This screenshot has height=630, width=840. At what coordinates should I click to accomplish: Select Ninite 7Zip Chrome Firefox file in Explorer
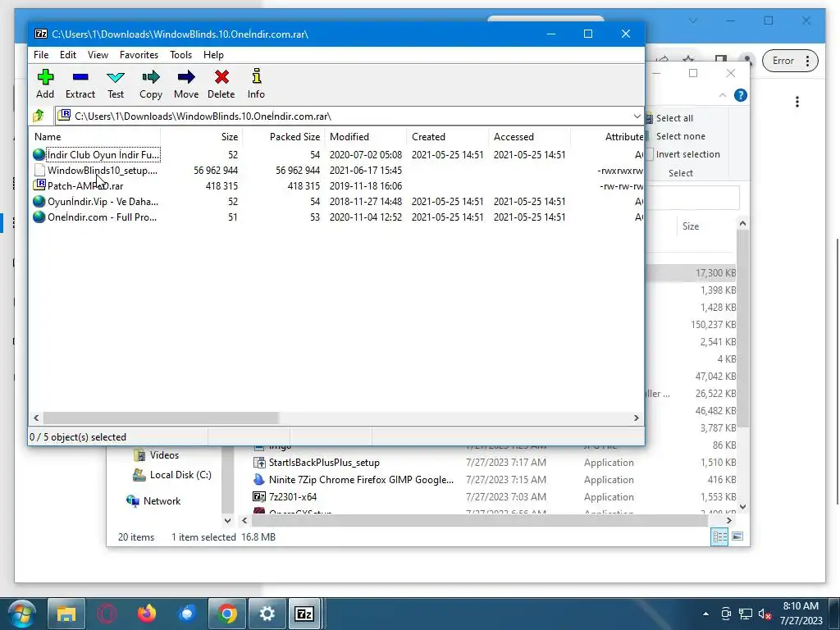(x=361, y=479)
